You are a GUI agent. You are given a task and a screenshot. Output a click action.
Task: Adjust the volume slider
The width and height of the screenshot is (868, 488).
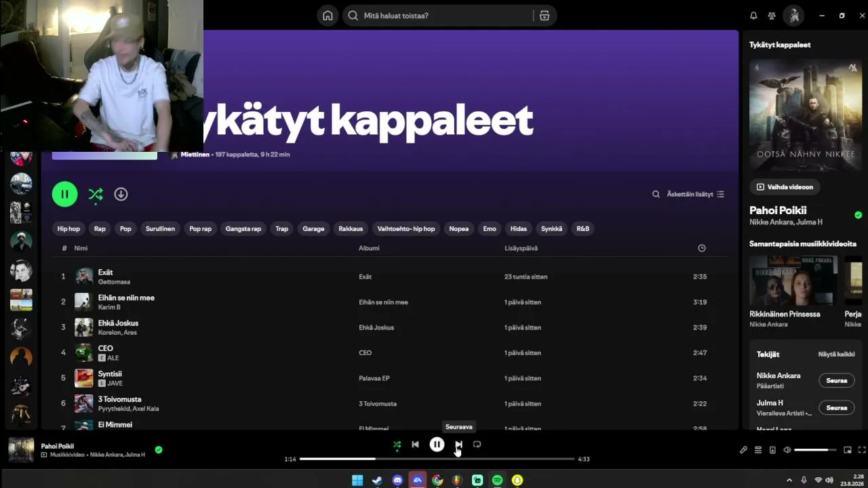pyautogui.click(x=815, y=450)
